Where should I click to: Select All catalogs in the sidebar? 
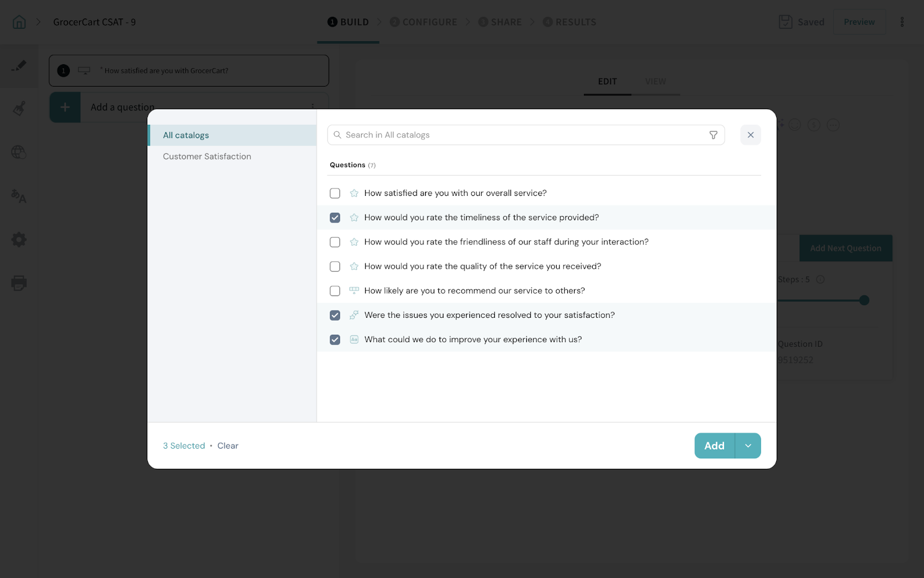[x=186, y=135]
